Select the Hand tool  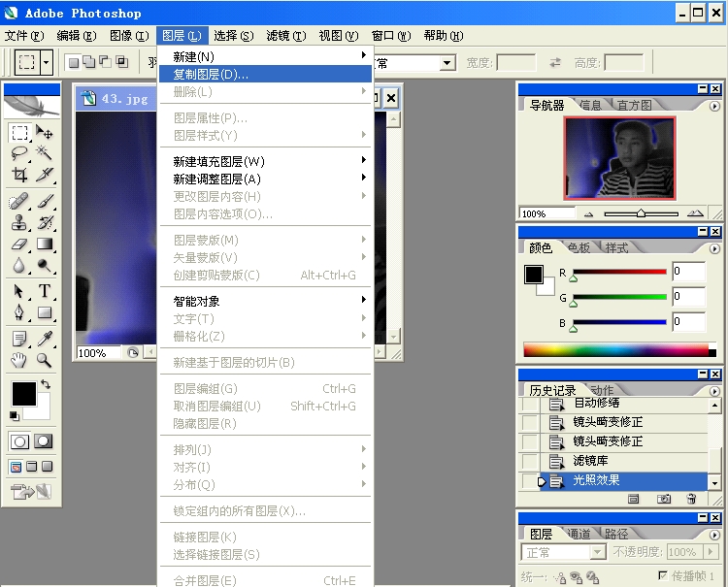tap(19, 360)
